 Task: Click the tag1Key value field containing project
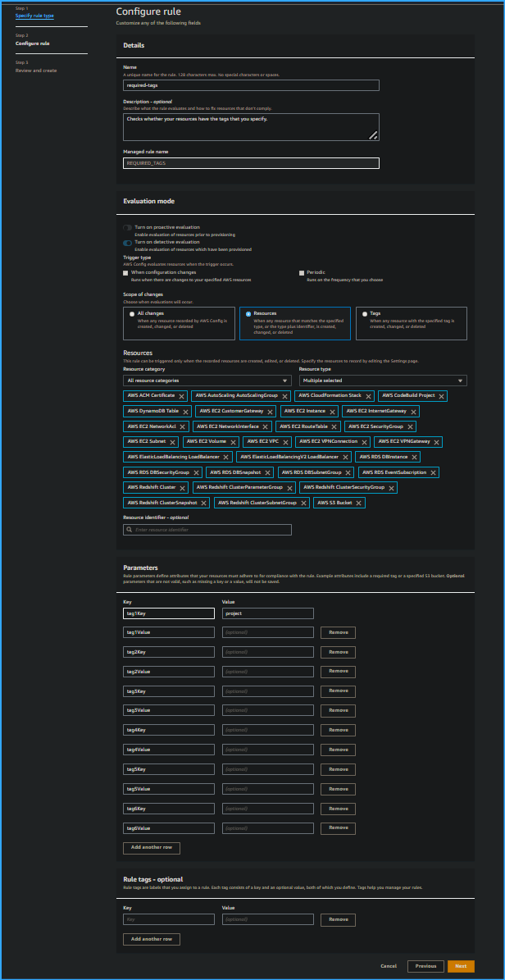(267, 613)
